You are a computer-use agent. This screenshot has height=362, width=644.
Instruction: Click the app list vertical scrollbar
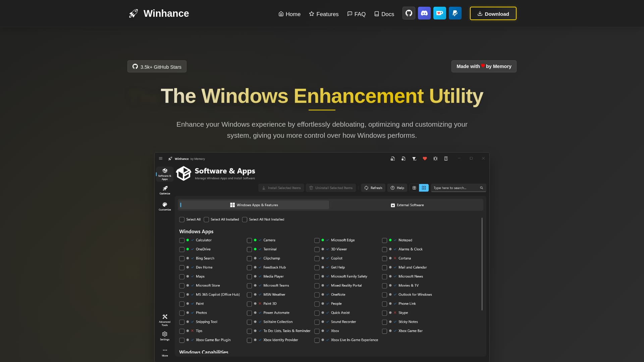click(482, 264)
